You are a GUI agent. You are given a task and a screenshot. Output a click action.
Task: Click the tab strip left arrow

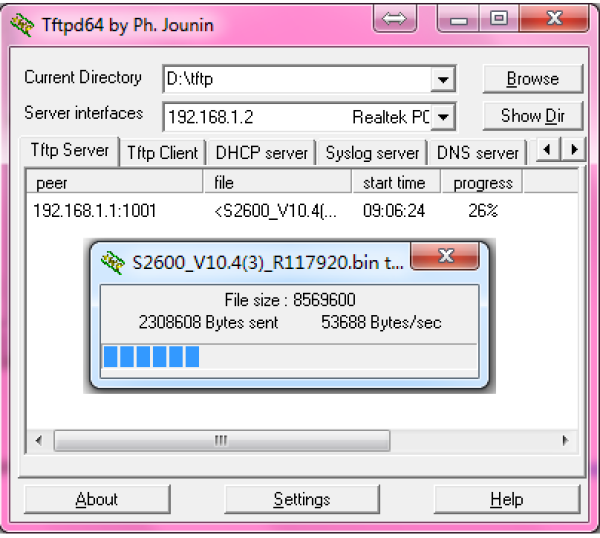point(548,149)
